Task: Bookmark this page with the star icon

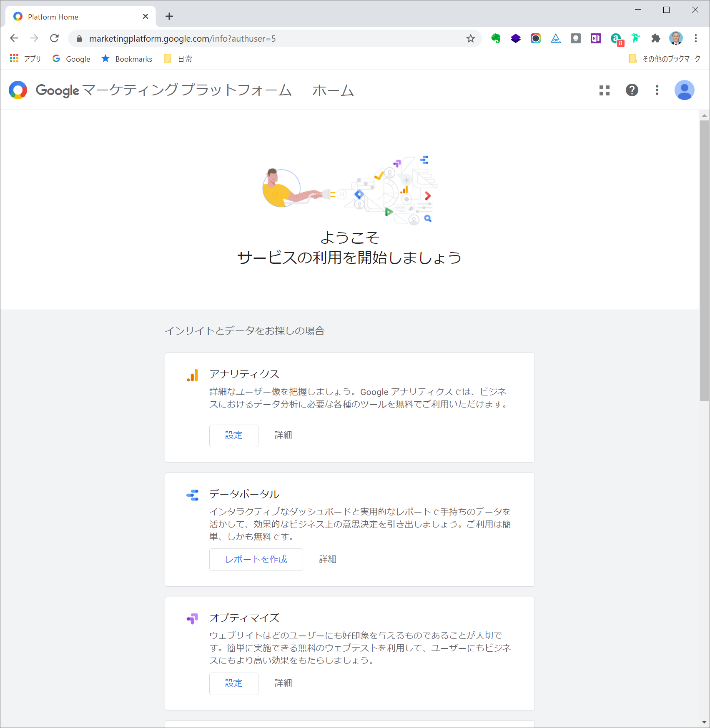Action: 471,39
